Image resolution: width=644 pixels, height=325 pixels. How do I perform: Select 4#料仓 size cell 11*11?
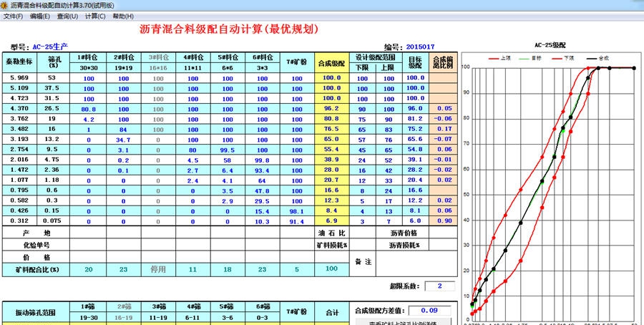point(193,68)
